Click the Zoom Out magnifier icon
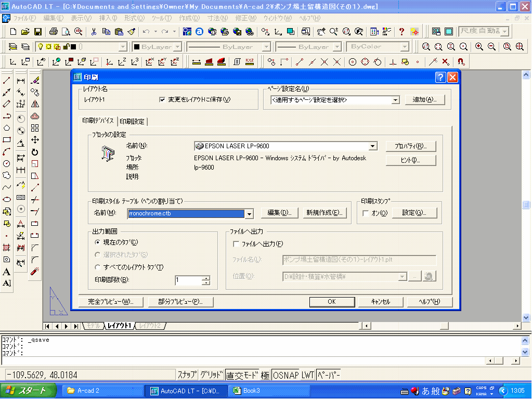 click(x=491, y=46)
